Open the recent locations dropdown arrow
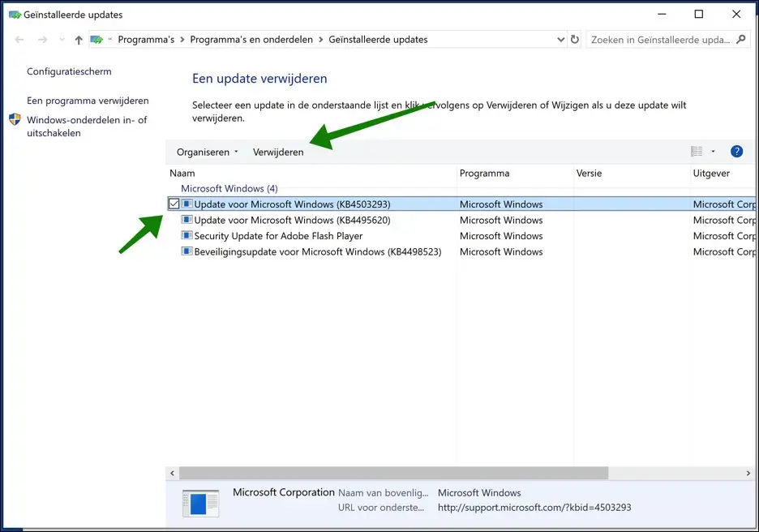 (x=62, y=40)
